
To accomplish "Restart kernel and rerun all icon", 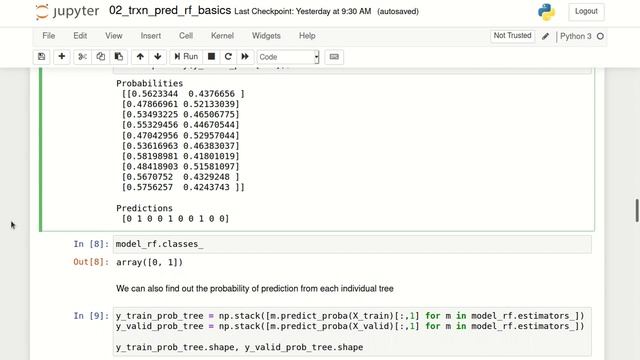I will tap(245, 57).
